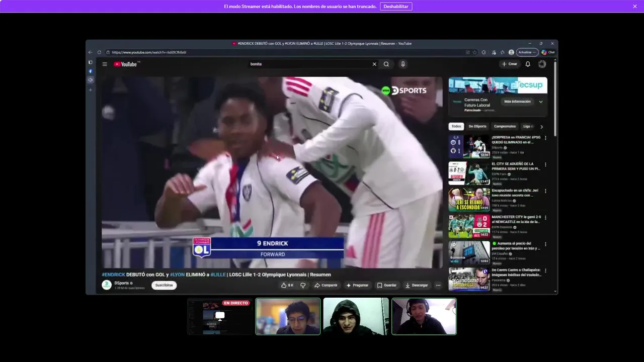Open the browser Chat assistant
The image size is (644, 362).
click(548, 52)
